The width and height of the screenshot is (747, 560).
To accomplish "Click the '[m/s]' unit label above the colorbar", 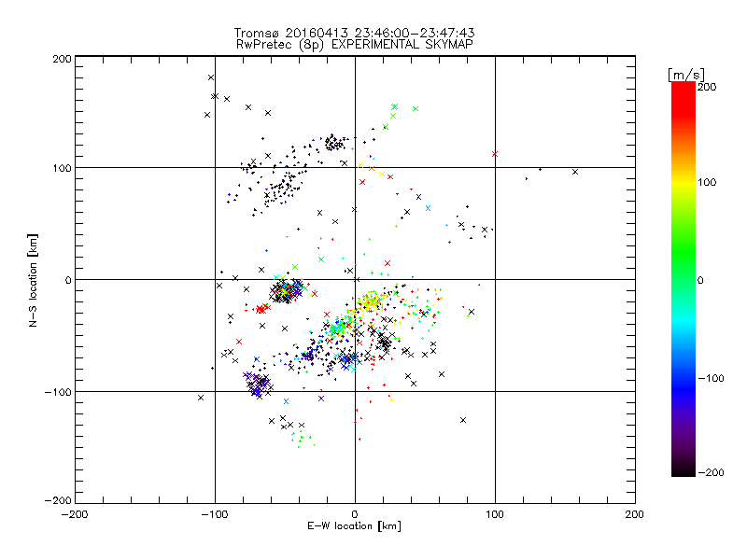I will (686, 75).
